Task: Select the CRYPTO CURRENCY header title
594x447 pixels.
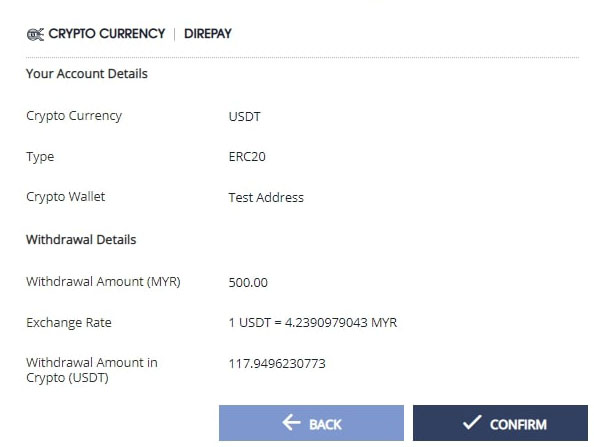Action: click(106, 34)
